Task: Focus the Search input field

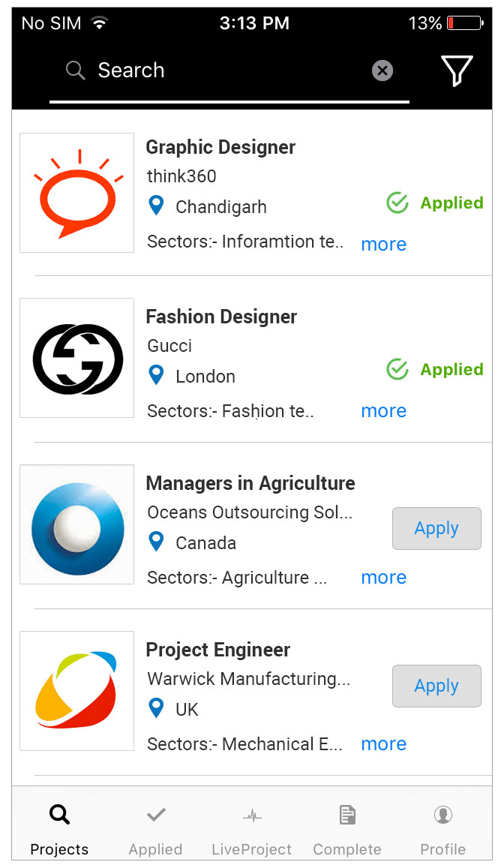Action: 225,71
